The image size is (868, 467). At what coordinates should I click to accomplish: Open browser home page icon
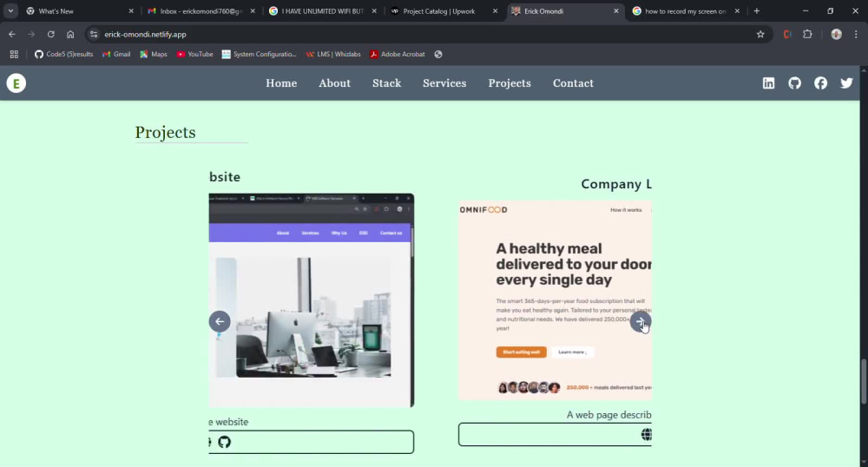[x=70, y=35]
